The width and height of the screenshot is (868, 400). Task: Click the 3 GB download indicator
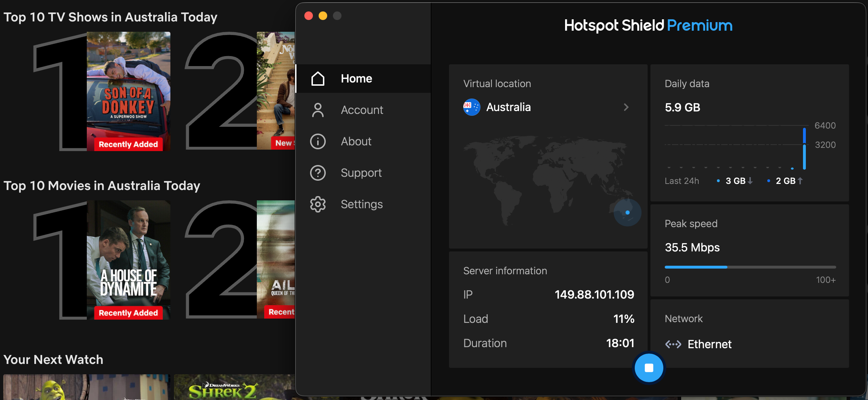(x=735, y=181)
